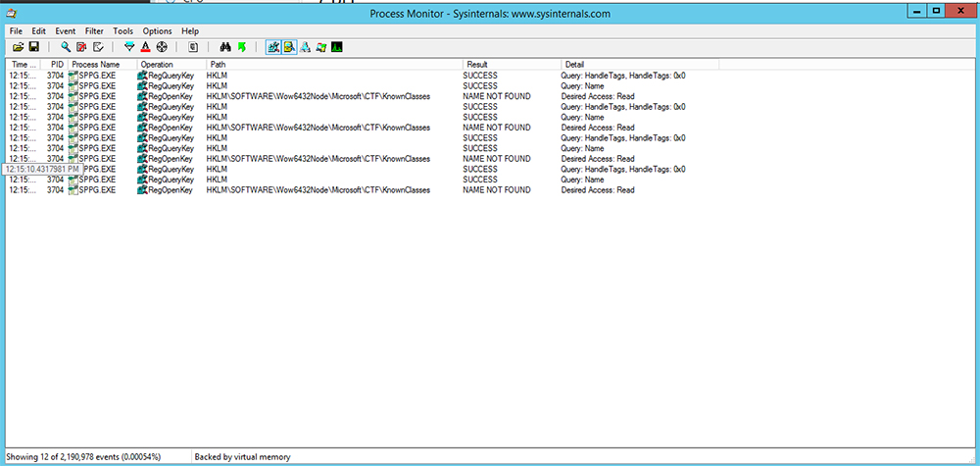
Task: Toggle Show Process and Thread Activity
Action: point(321,47)
